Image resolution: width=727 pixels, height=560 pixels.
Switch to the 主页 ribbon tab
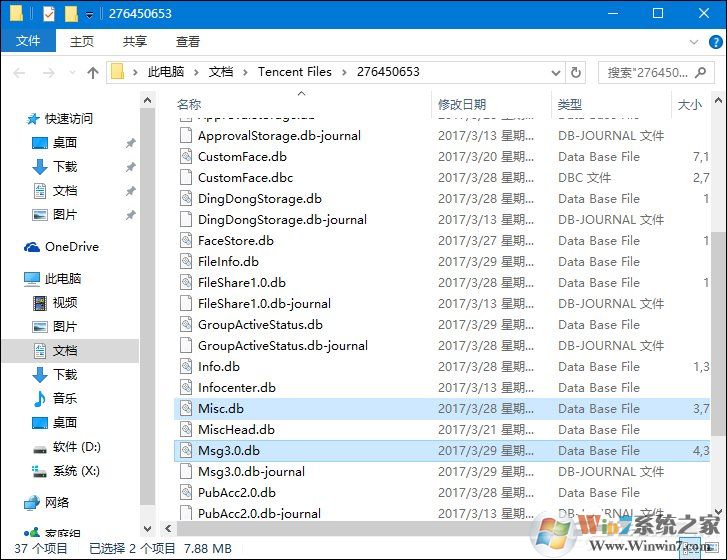(82, 42)
